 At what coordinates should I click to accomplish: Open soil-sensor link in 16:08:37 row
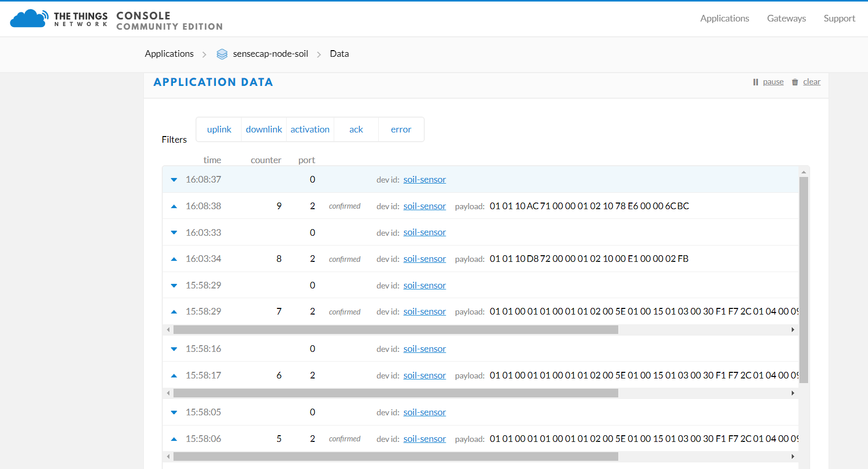[x=424, y=180]
